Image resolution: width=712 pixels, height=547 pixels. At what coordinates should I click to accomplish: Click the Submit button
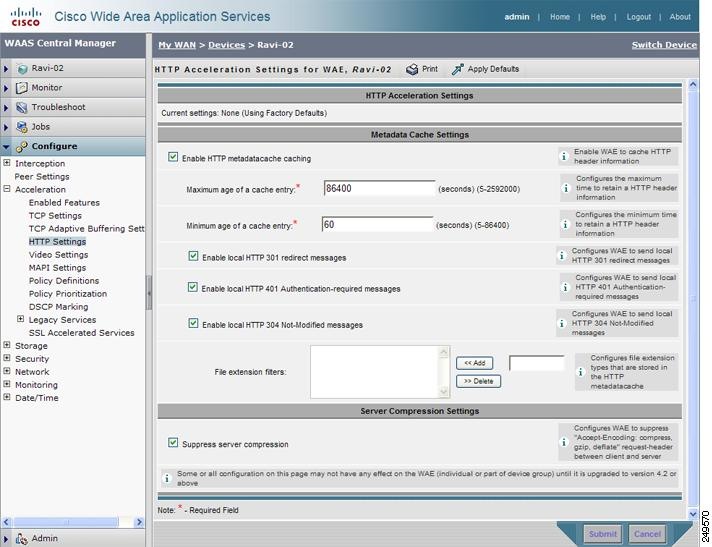(603, 534)
